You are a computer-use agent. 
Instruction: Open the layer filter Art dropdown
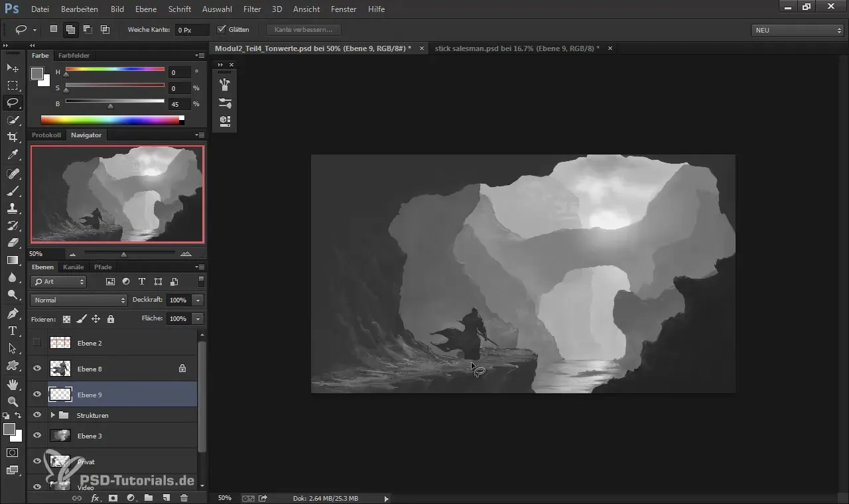58,282
